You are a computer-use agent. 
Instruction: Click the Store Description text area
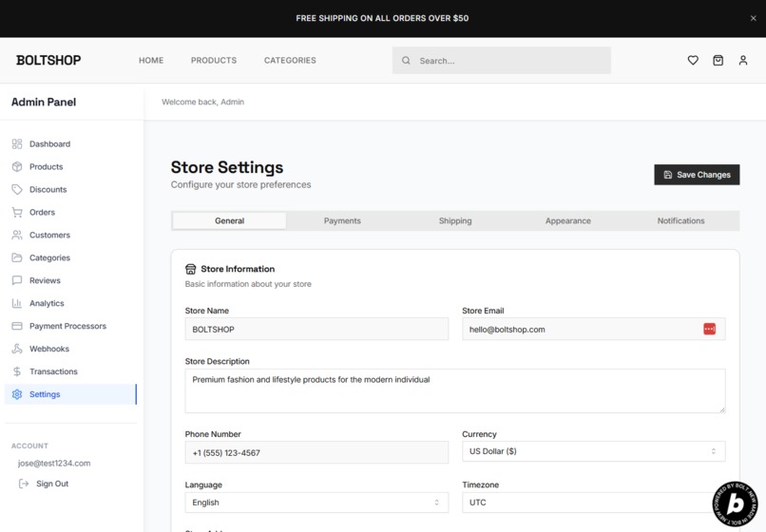[x=455, y=390]
